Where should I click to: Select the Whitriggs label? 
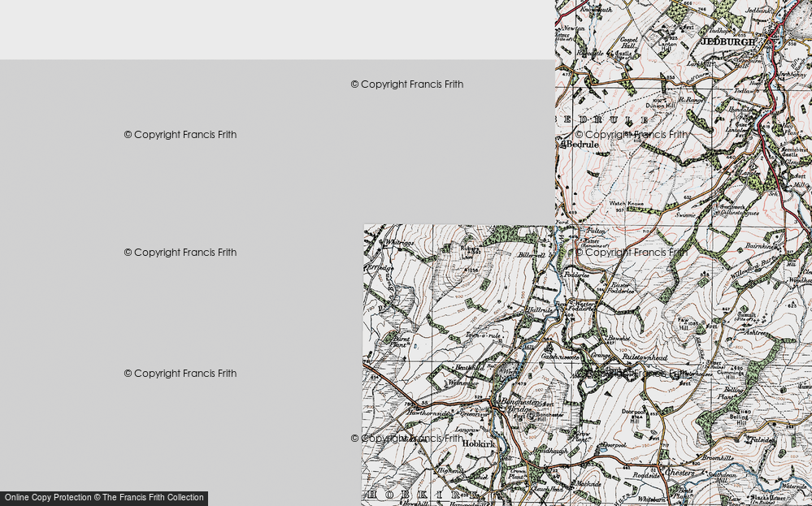click(x=399, y=242)
